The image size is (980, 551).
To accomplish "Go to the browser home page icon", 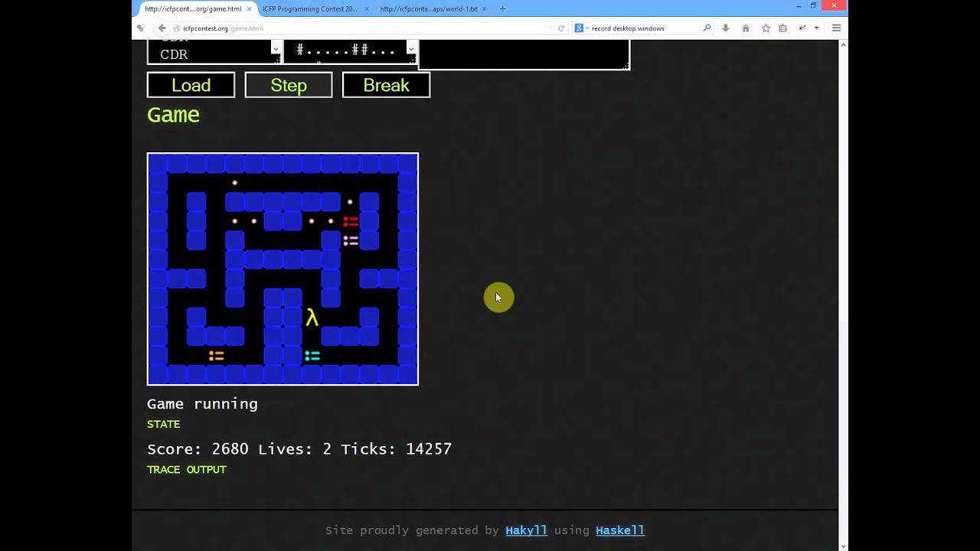I will (746, 28).
